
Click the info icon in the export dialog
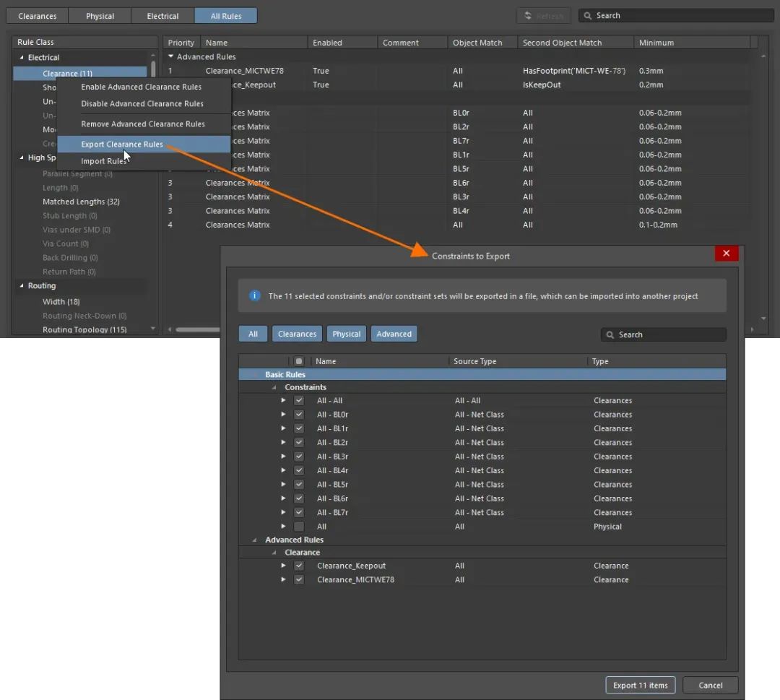[255, 295]
